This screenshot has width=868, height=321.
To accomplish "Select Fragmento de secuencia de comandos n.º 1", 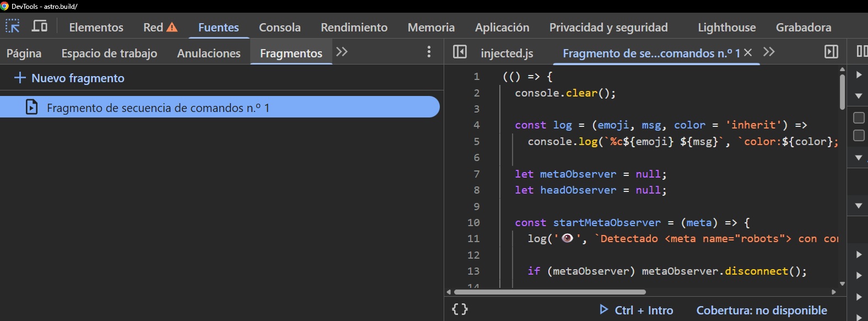I will tap(158, 108).
